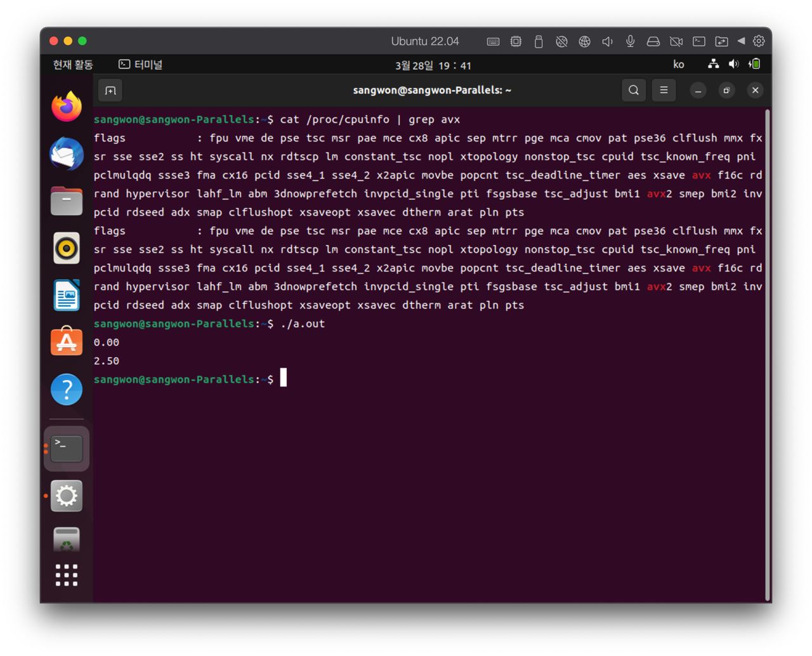Open Parallels keyboard icon in titlebar

(493, 41)
